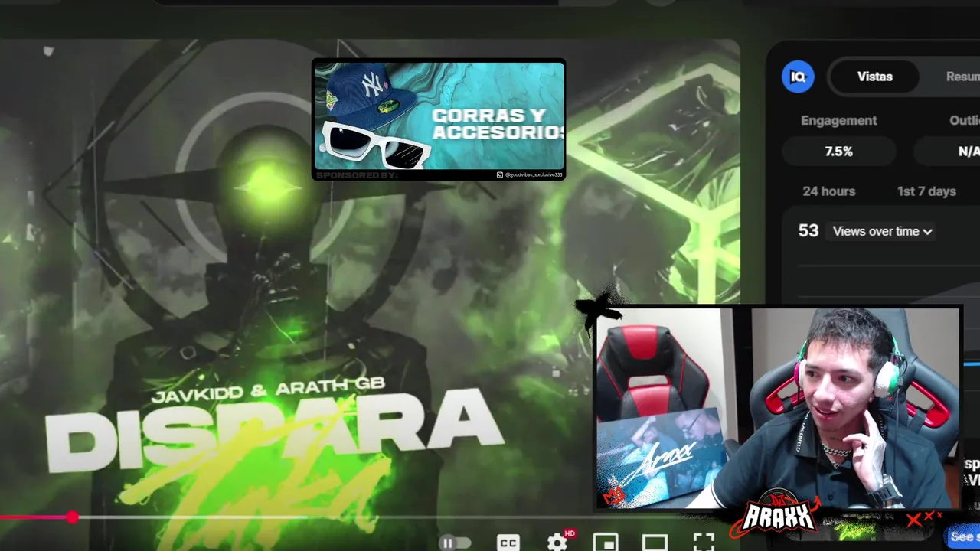Viewport: 980px width, 551px height.
Task: Select the Vistas tab
Action: [874, 77]
